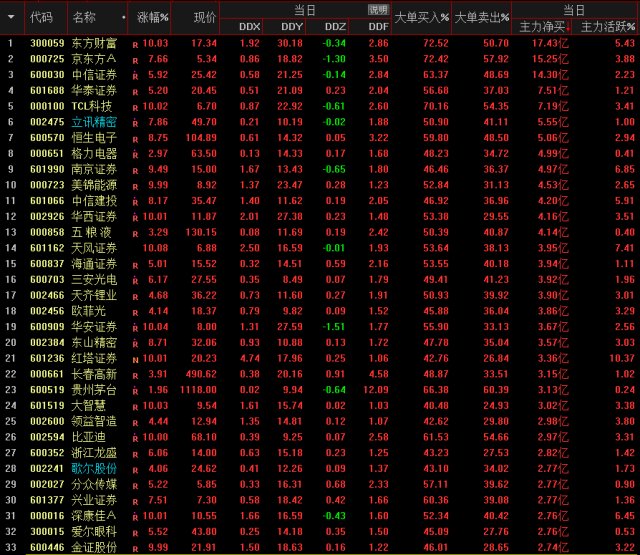Select stock name 比亚迪

[x=89, y=437]
